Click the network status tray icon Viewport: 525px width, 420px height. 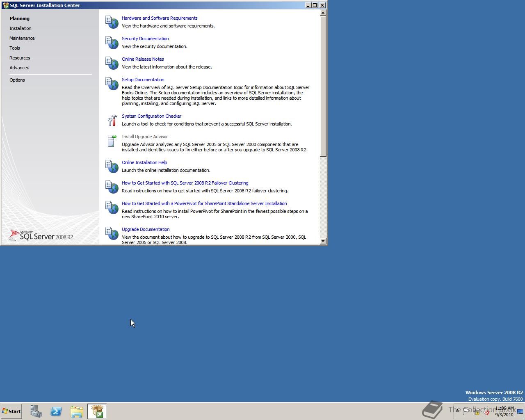click(476, 411)
